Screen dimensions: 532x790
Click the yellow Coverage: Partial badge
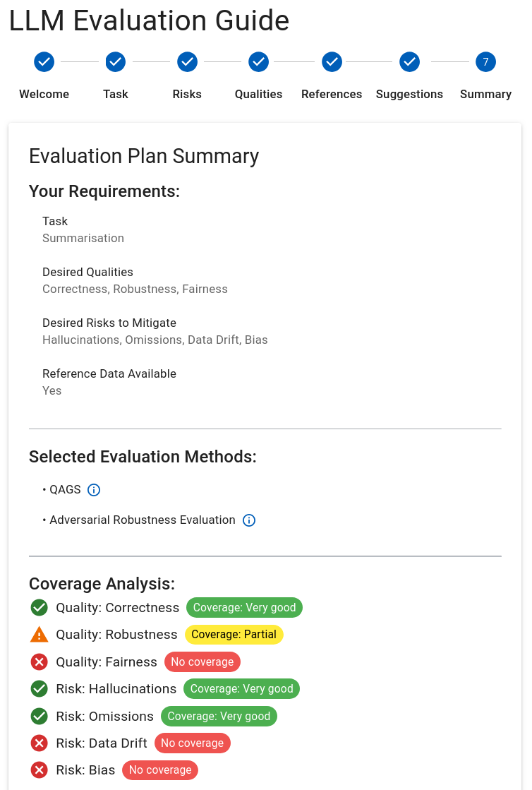tap(234, 635)
